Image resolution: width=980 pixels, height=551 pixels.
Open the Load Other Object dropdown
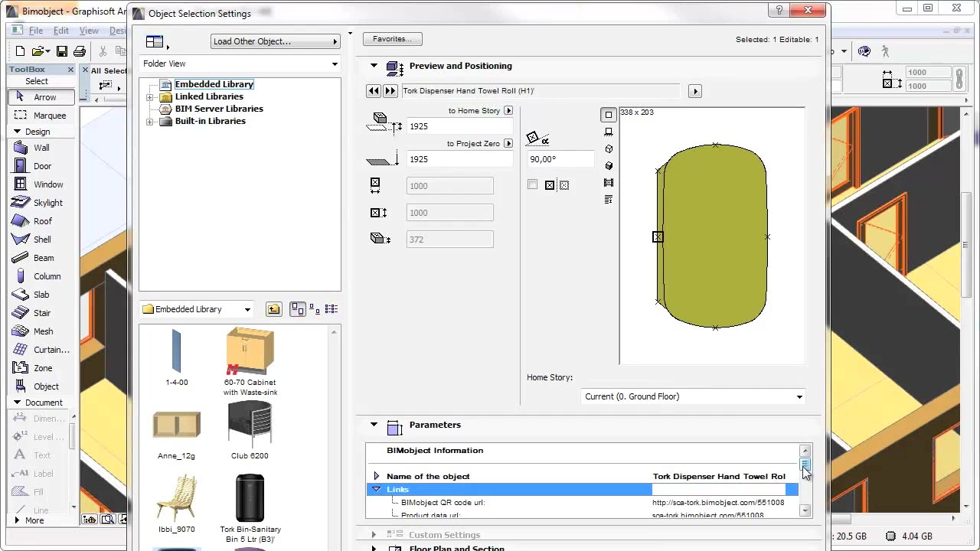pyautogui.click(x=276, y=41)
